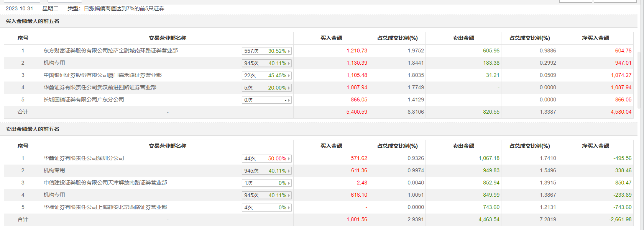Expand the 5次 20.00% stats box
644x230 pixels.
267,88
